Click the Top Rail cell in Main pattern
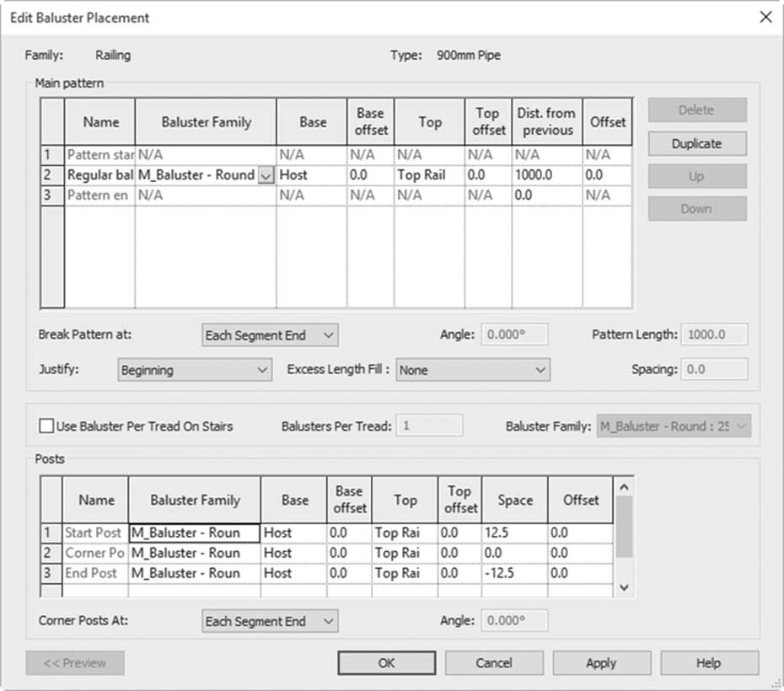The image size is (784, 691). (x=429, y=175)
